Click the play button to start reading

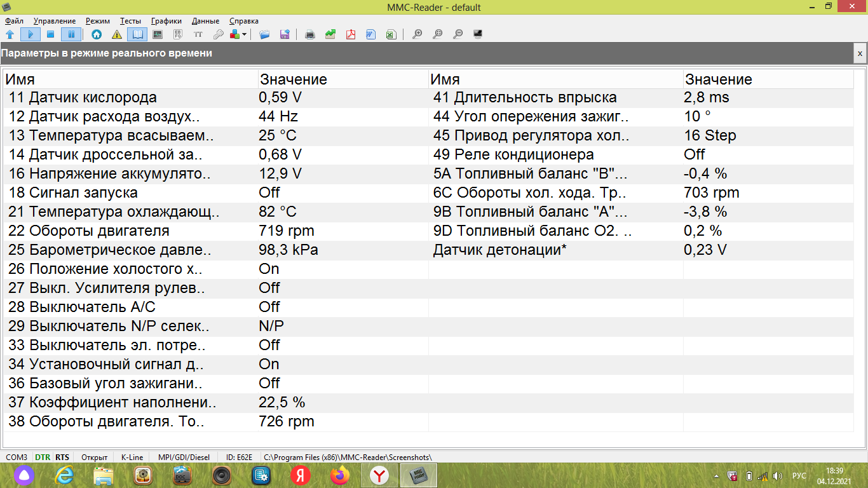[30, 34]
